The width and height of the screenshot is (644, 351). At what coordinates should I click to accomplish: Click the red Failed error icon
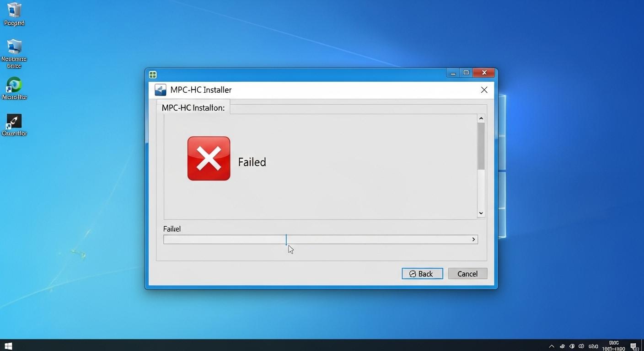click(x=209, y=159)
